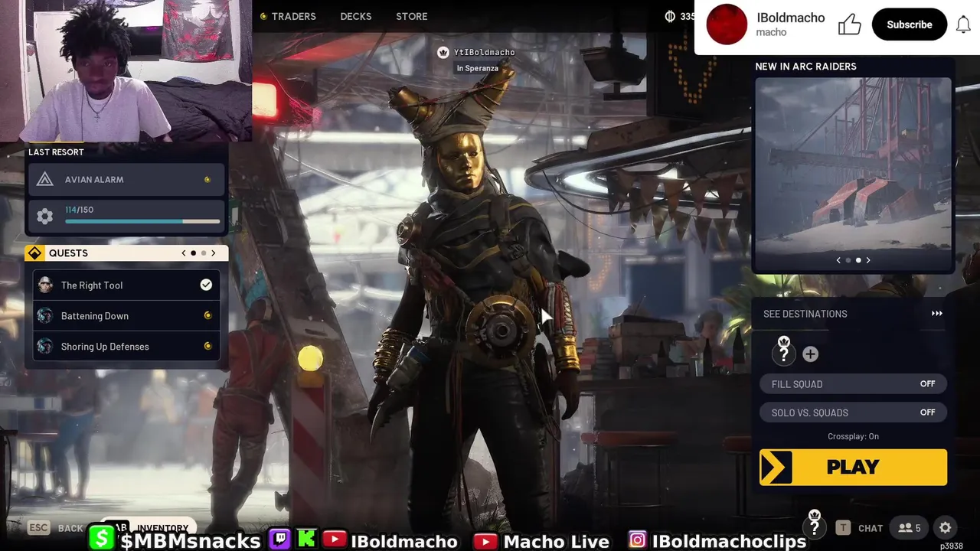Click the bottom player profile question-mark icon
980x551 pixels.
tap(815, 527)
